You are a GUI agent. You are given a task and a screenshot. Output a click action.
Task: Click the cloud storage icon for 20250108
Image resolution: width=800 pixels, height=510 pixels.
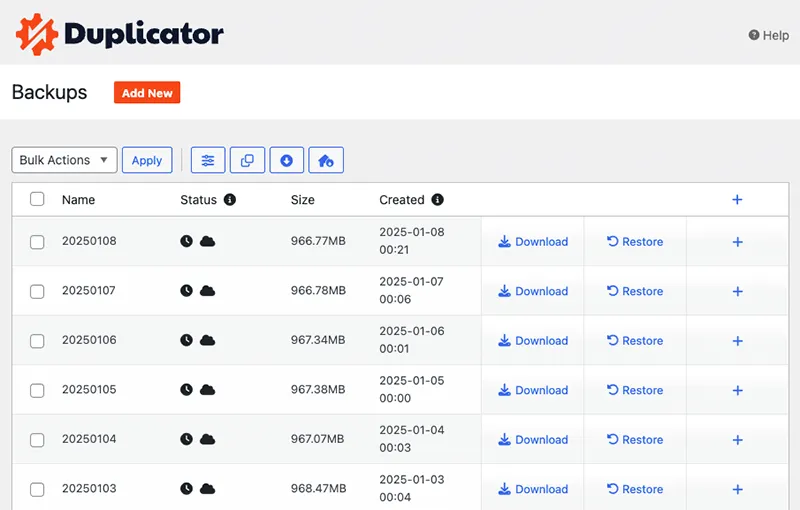coord(207,241)
